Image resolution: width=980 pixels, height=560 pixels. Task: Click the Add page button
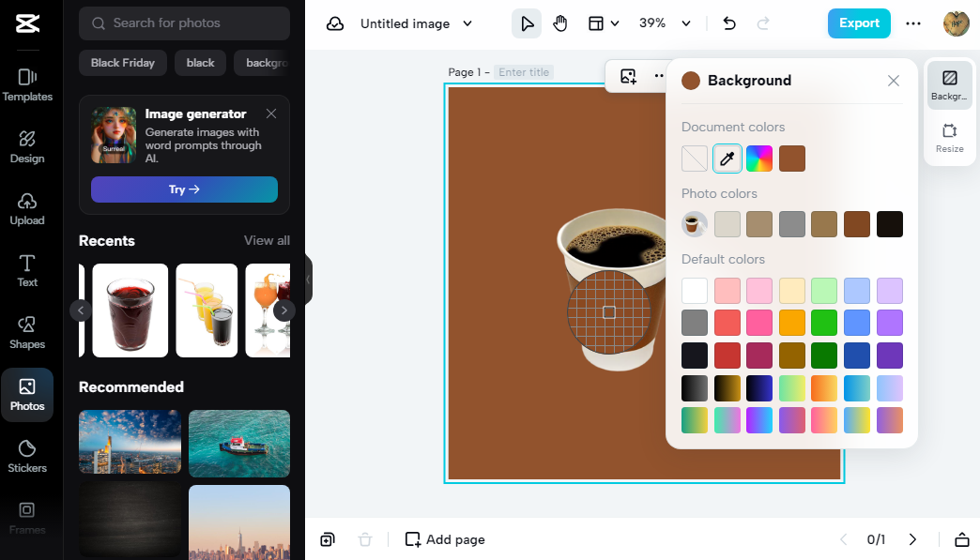[x=445, y=539]
